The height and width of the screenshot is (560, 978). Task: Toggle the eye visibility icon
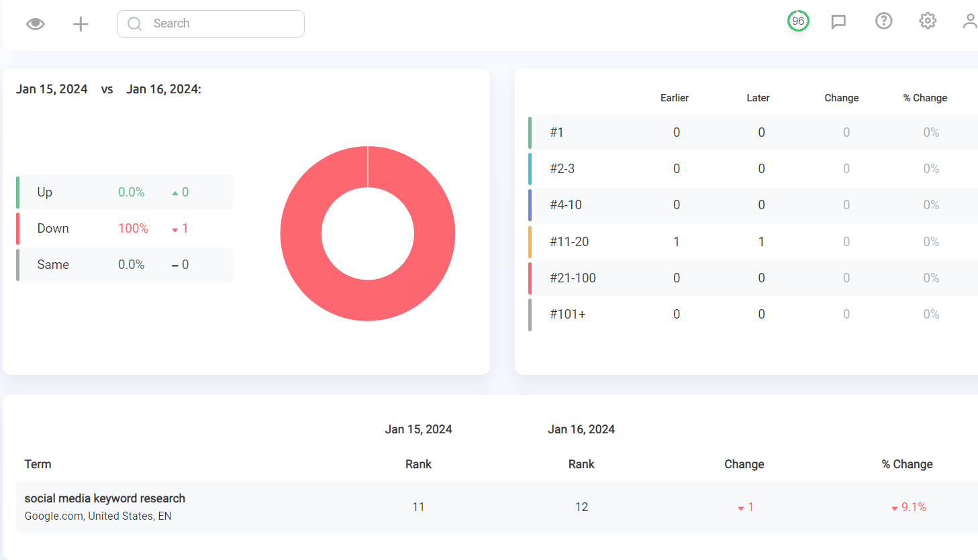[x=36, y=24]
